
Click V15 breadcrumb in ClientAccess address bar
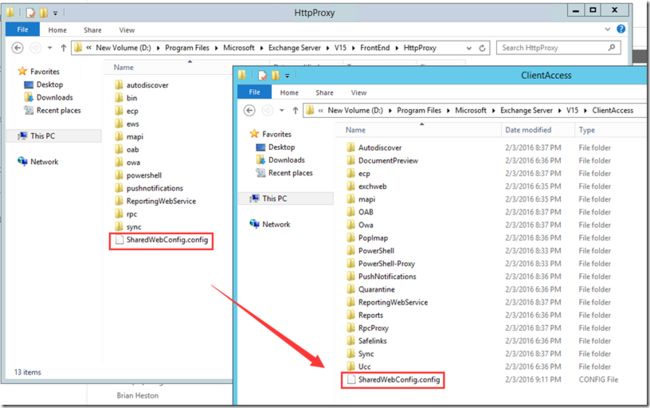[572, 110]
